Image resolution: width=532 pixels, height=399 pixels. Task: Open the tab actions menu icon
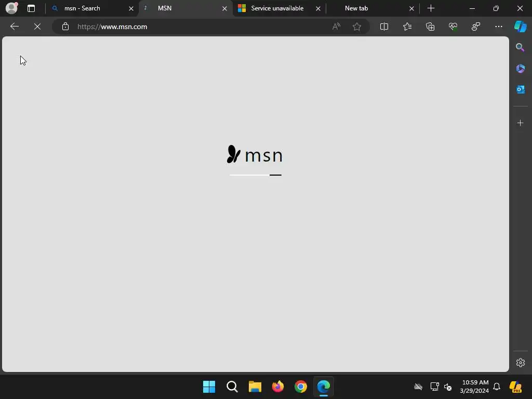(31, 8)
